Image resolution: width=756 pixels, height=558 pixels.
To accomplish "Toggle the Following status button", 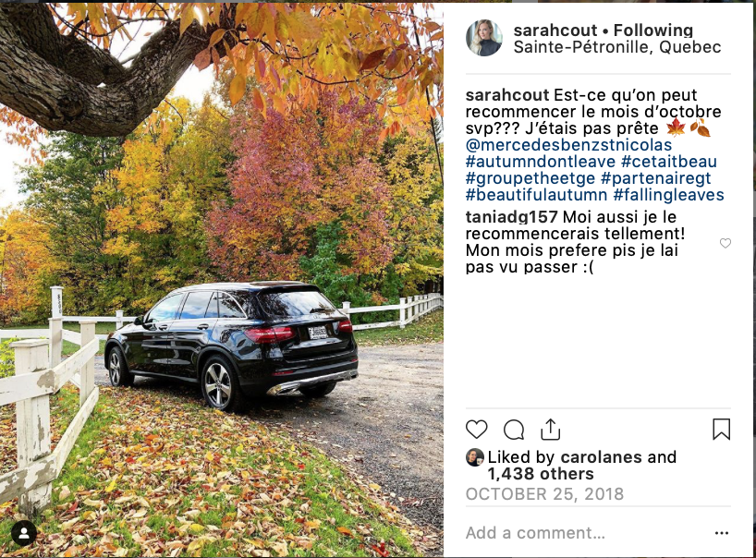I will (x=653, y=30).
